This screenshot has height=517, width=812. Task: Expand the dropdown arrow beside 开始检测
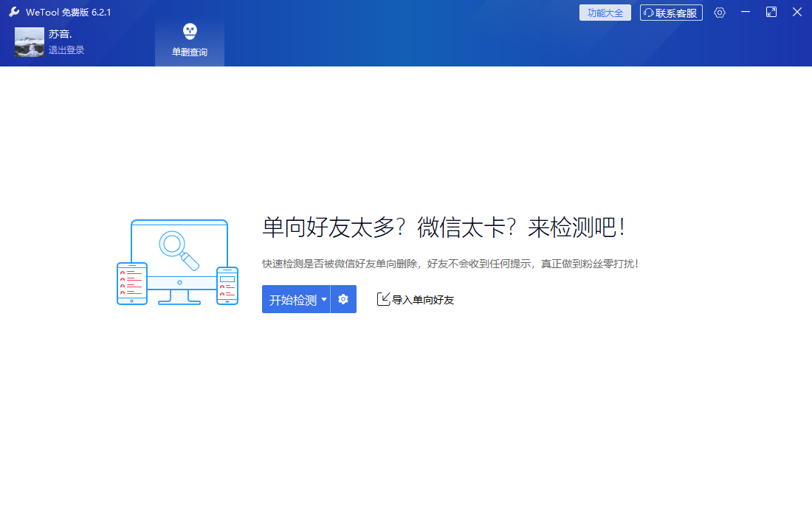(324, 300)
